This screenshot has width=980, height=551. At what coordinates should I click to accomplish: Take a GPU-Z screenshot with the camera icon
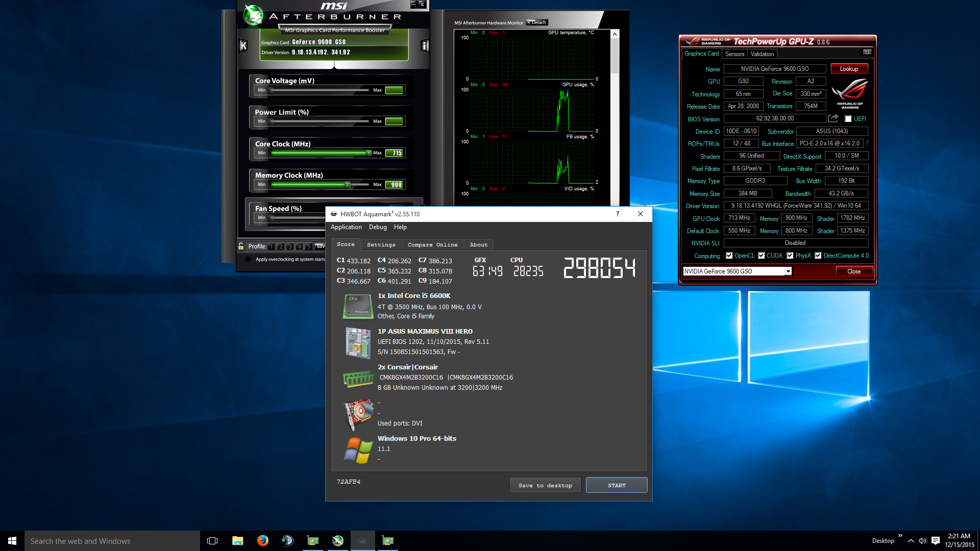[x=867, y=52]
